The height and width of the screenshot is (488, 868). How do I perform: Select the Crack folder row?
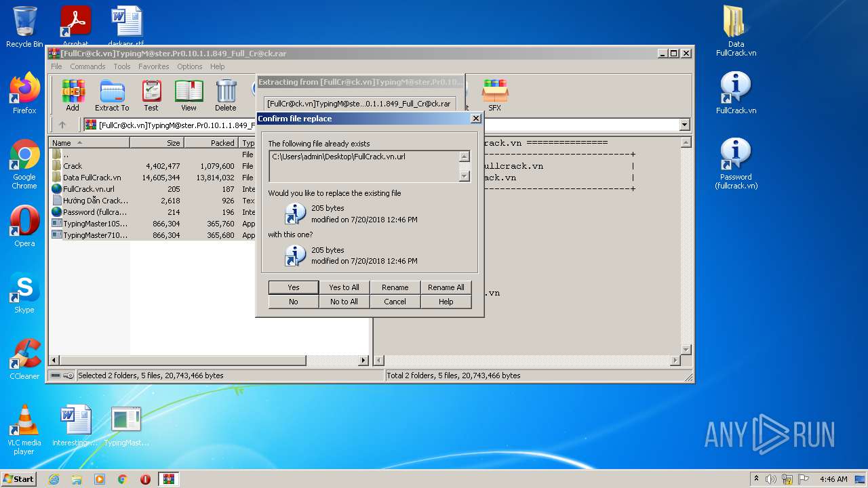click(153, 166)
